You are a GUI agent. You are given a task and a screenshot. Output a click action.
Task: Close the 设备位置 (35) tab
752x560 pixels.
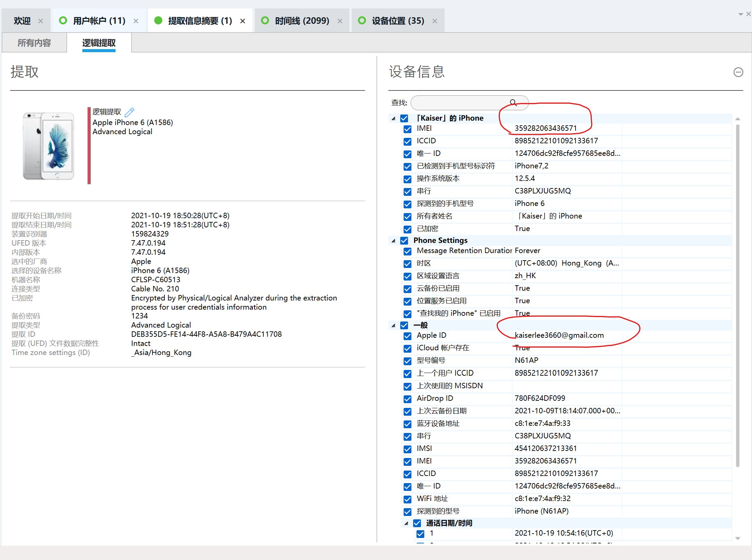pos(435,21)
